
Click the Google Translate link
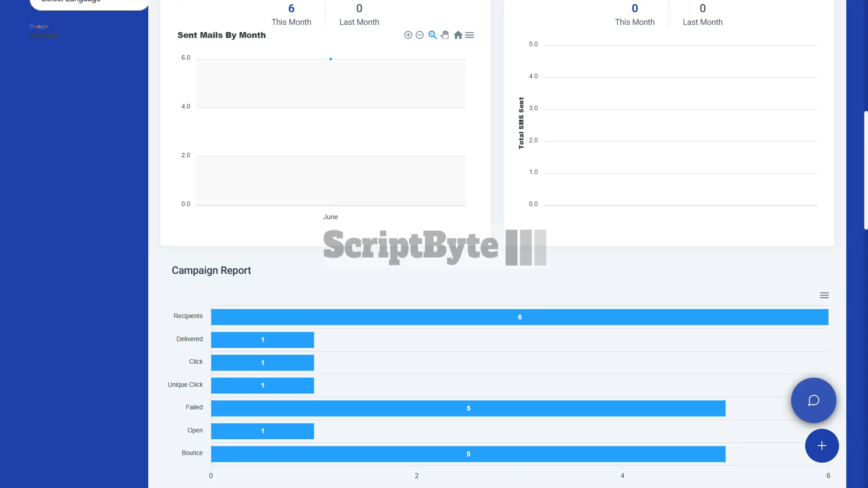pyautogui.click(x=44, y=35)
